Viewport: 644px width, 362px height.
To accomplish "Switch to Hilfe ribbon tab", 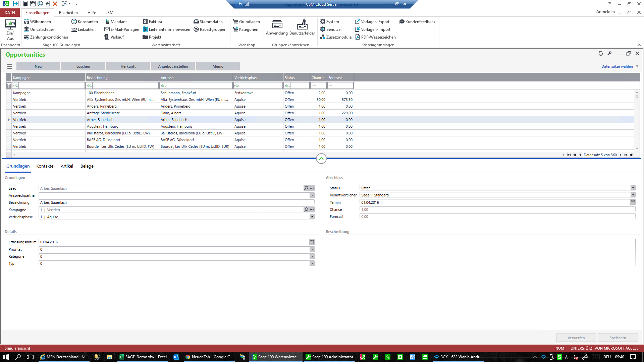I will point(92,13).
